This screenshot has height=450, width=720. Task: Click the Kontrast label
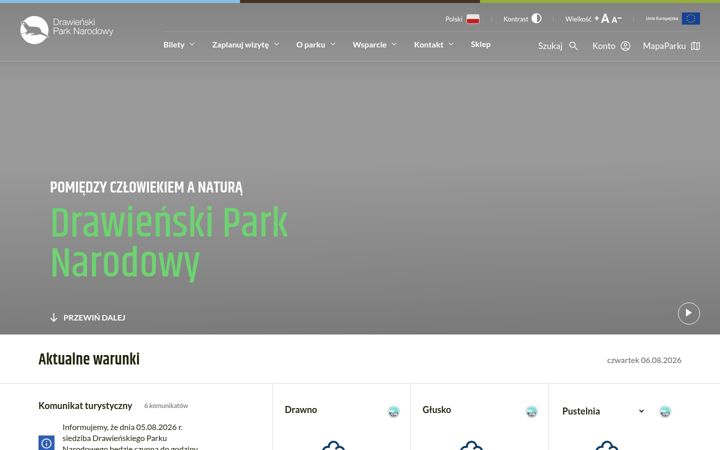click(x=516, y=19)
